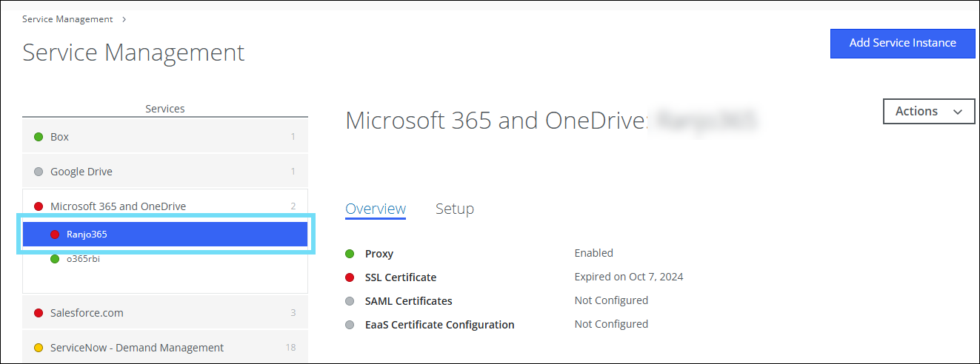The image size is (980, 364).
Task: Click the green Proxy status indicator
Action: 350,254
